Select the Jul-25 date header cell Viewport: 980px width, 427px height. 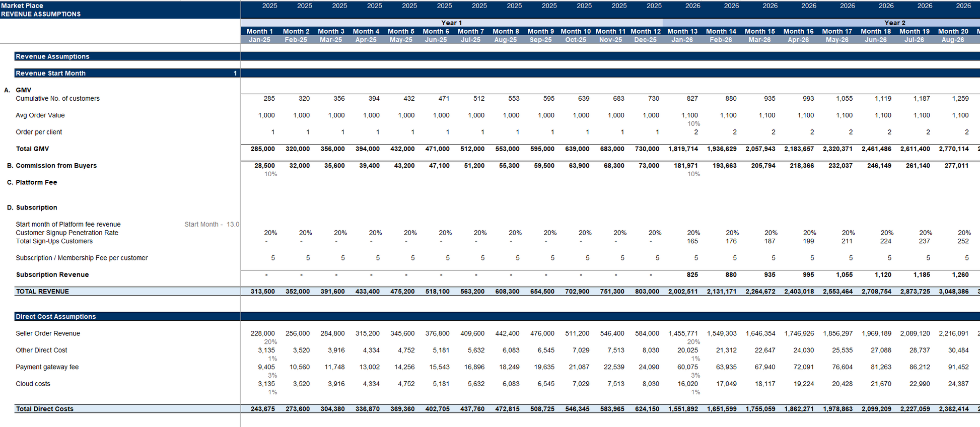coord(470,40)
